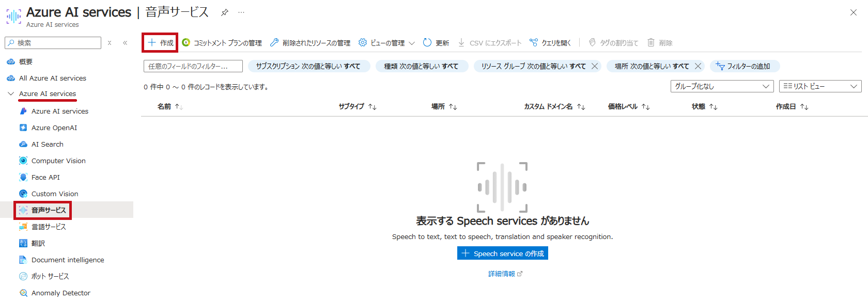Open the リスト ビュー view dropdown

point(820,86)
